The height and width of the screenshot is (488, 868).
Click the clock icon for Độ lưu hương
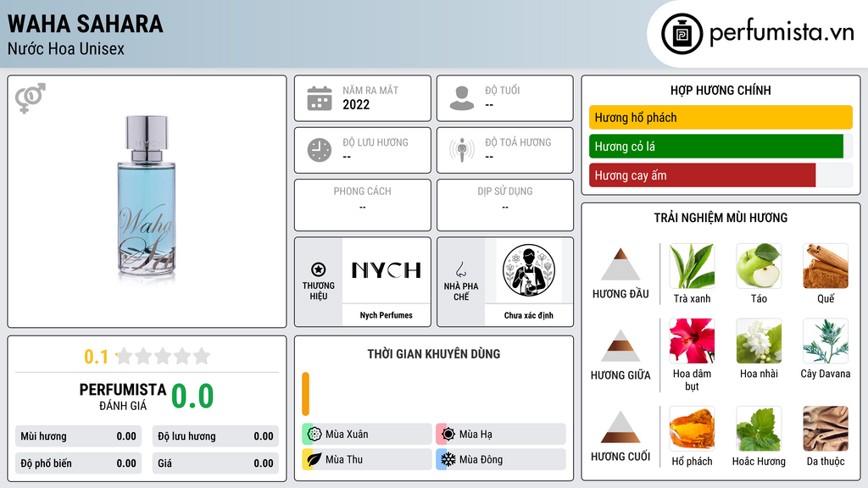pyautogui.click(x=320, y=150)
